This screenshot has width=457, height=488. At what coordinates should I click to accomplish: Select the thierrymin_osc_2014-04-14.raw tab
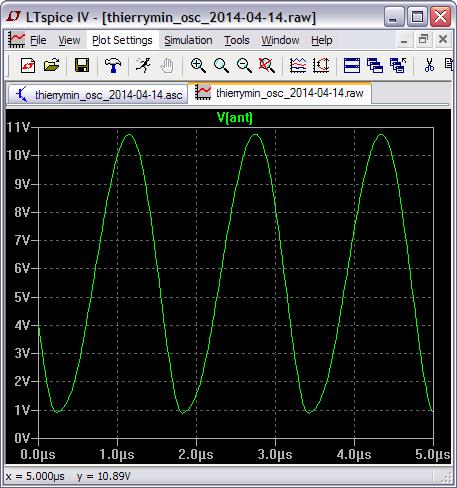[x=280, y=93]
